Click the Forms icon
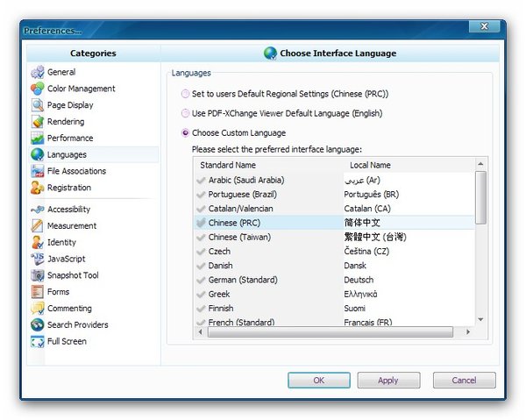 pyautogui.click(x=37, y=291)
